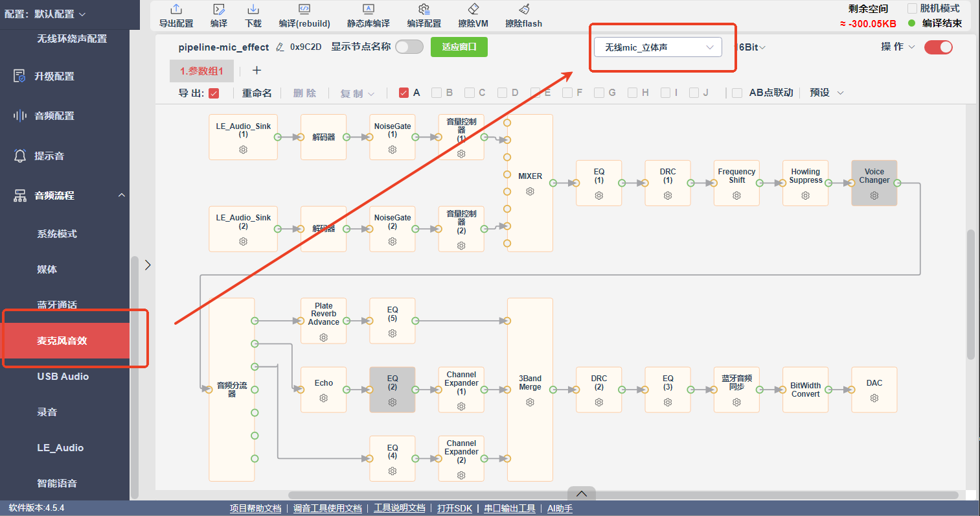Open gear settings of LE_Audio_Sink (1)
The width and height of the screenshot is (980, 516).
pyautogui.click(x=244, y=150)
